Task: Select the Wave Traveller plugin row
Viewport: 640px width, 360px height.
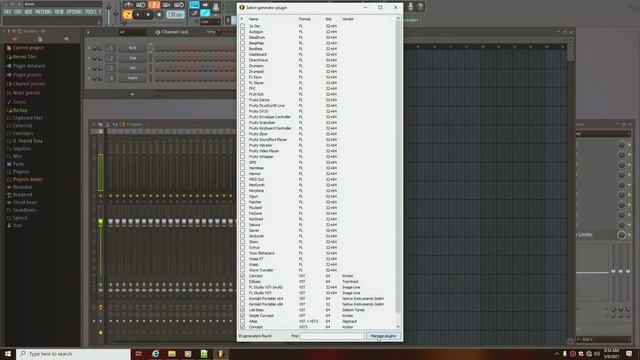Action: point(318,270)
